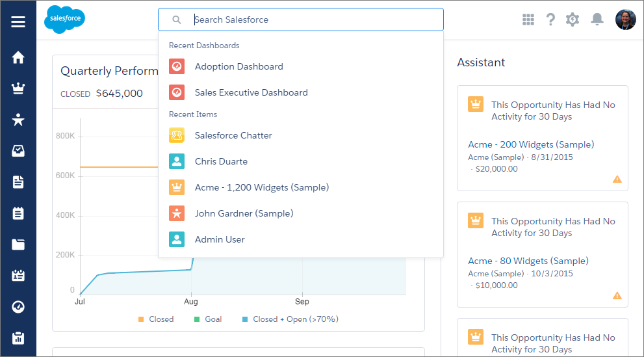Select Chris Duarte from recent items
This screenshot has height=357, width=644.
point(301,161)
